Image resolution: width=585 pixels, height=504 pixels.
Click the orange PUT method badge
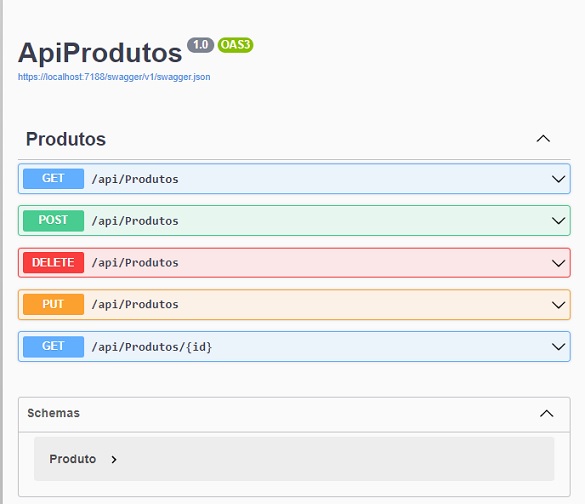pyautogui.click(x=53, y=304)
